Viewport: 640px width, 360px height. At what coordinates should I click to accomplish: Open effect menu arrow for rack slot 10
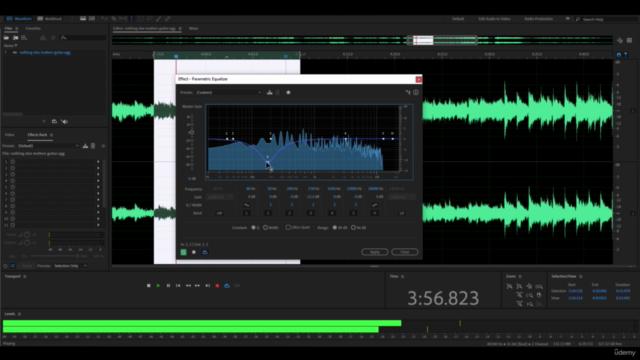[x=98, y=218]
